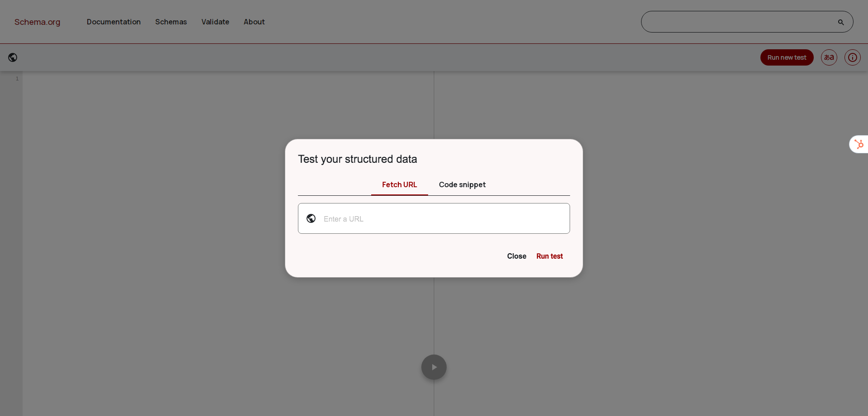Click the globe icon inside the URL field
Viewport: 868px width, 416px height.
(311, 218)
